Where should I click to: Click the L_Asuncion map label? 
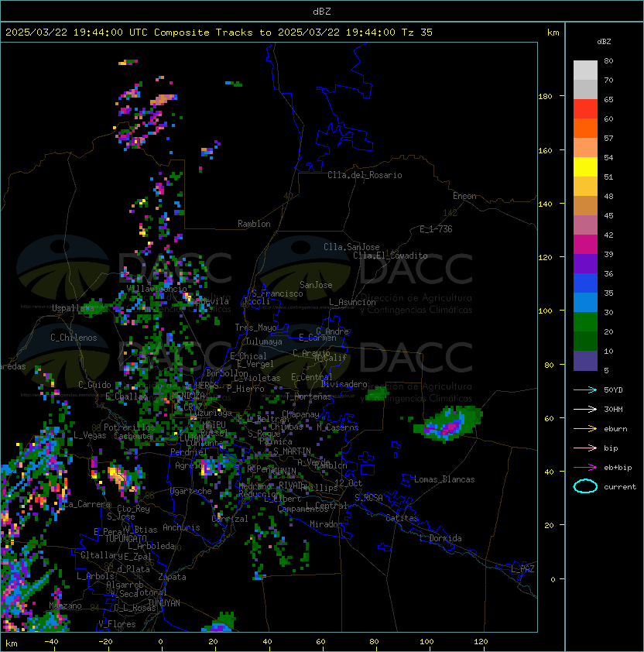point(352,302)
